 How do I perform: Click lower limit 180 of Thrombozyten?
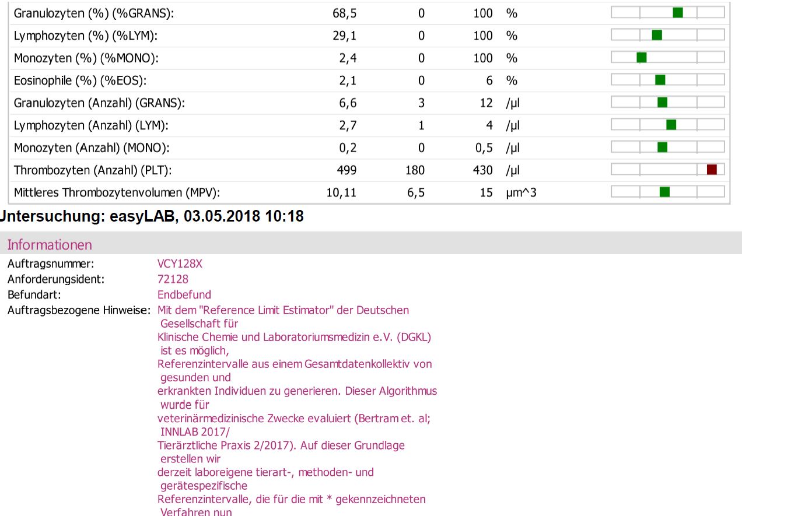(x=415, y=170)
